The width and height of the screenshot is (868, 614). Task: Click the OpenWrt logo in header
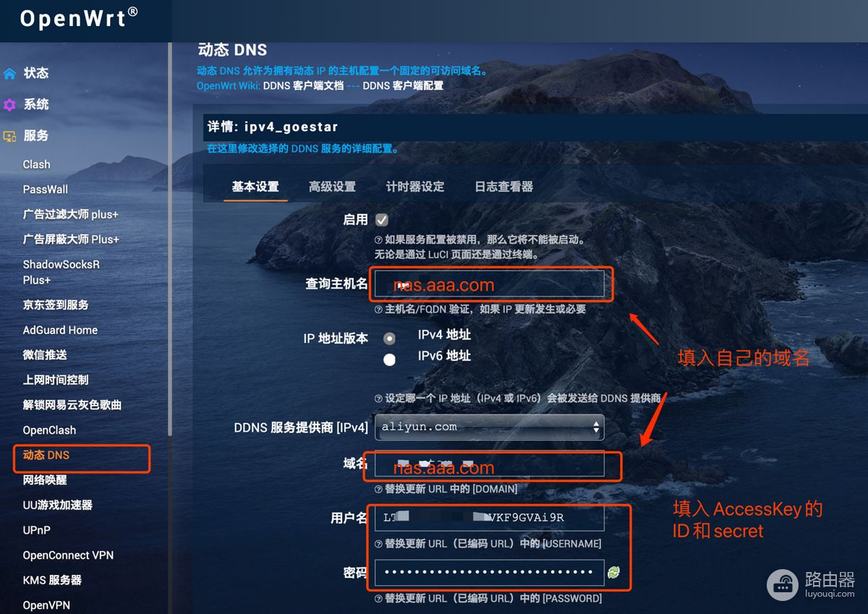[x=79, y=18]
